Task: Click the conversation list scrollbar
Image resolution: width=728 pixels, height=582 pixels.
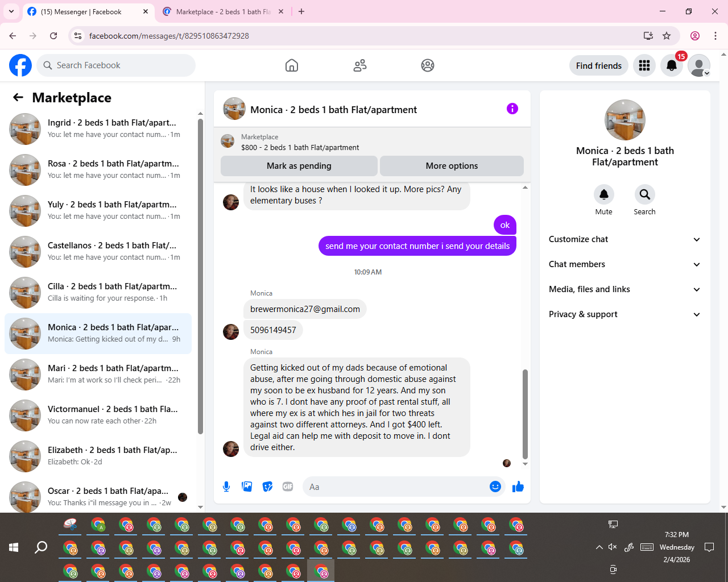Action: click(200, 276)
